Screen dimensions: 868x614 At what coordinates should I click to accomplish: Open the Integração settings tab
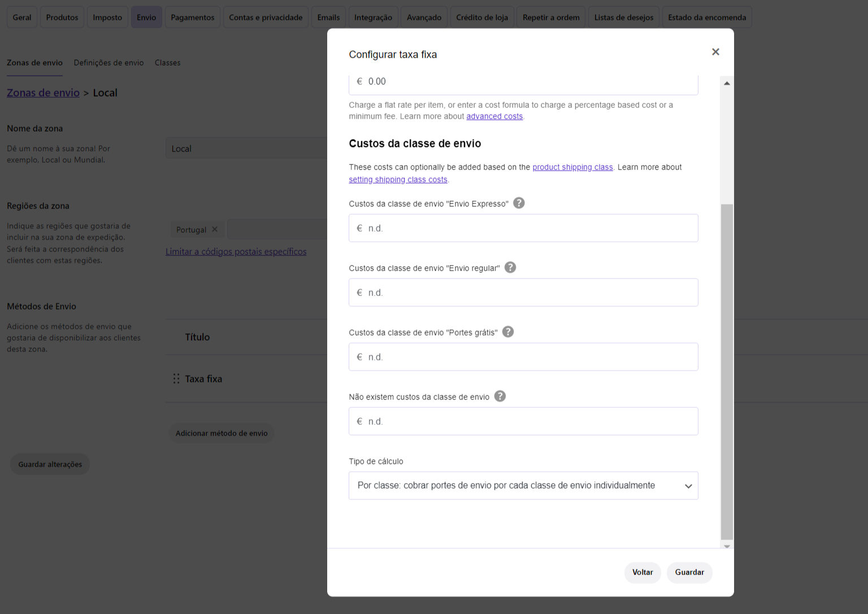[x=373, y=18]
